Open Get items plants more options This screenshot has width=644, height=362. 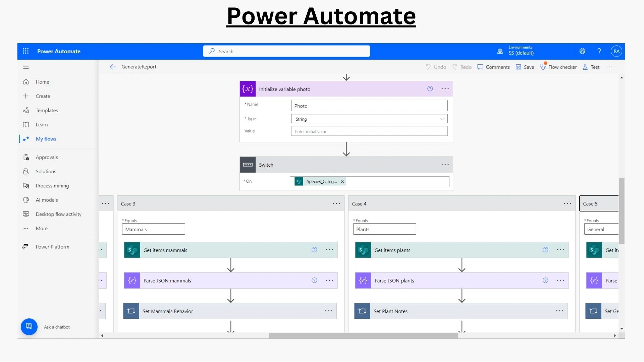(561, 250)
